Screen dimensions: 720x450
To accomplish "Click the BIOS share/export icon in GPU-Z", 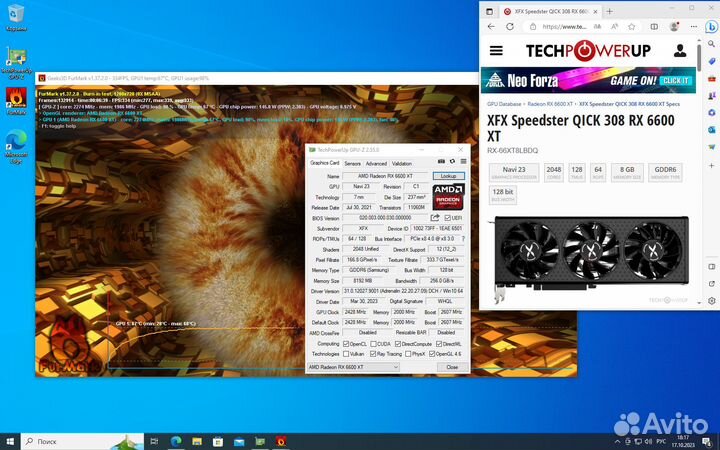I will 435,218.
